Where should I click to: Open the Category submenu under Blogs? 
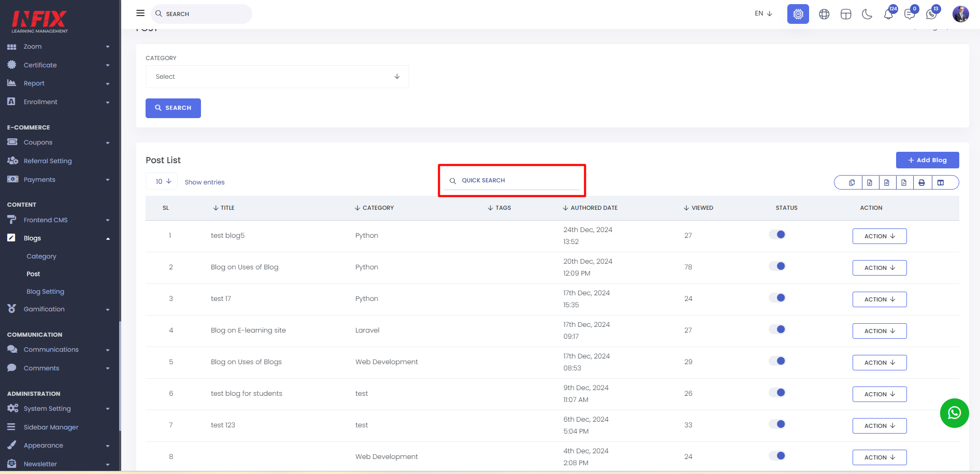(41, 256)
